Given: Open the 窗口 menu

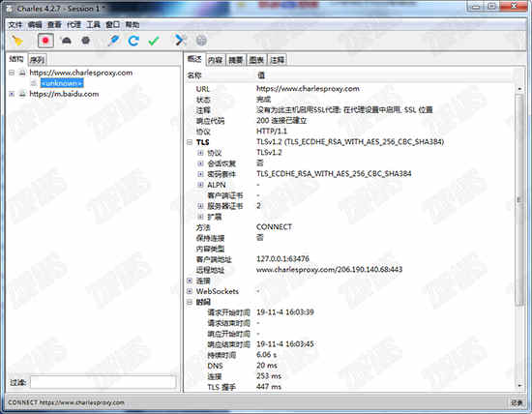Looking at the screenshot, I should tap(112, 24).
